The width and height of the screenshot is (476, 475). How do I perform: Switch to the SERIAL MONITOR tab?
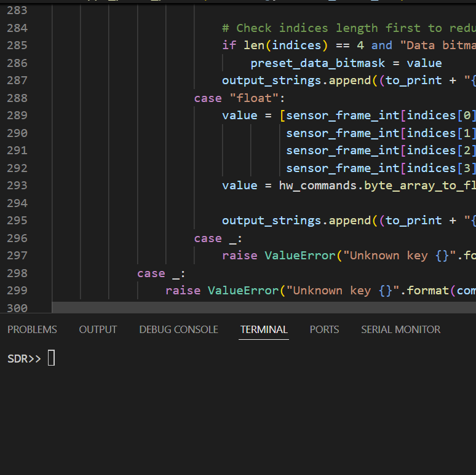point(400,329)
